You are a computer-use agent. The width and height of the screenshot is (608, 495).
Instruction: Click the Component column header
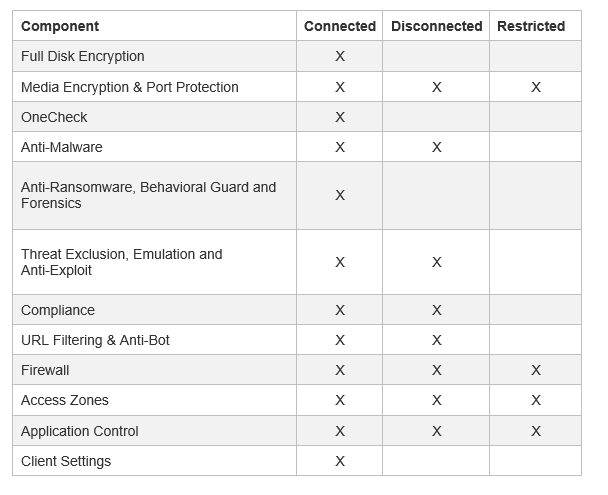[60, 26]
